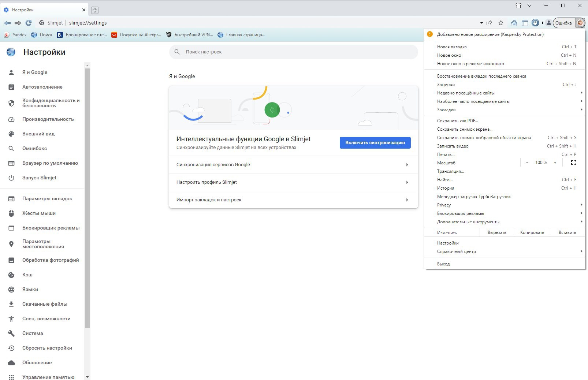Open Бронирование оте... bookmark

point(82,35)
